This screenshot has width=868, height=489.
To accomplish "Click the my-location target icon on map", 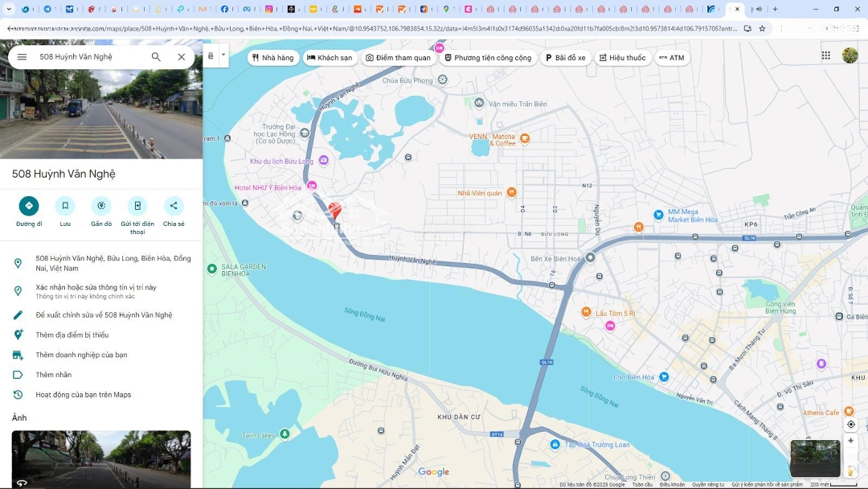I will coord(850,425).
